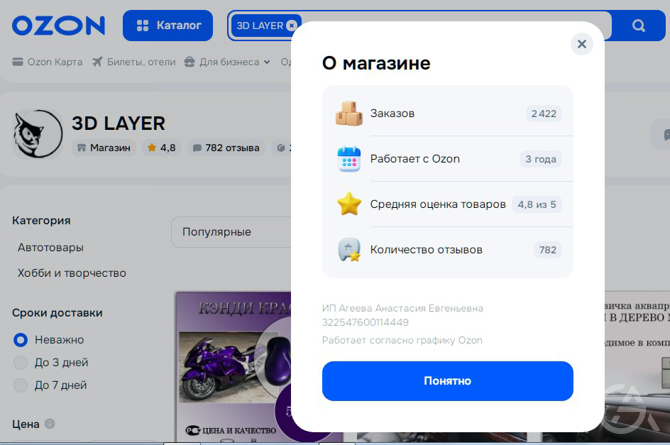The width and height of the screenshot is (670, 445).
Task: Click the Заказов boxes icon
Action: coord(349,113)
